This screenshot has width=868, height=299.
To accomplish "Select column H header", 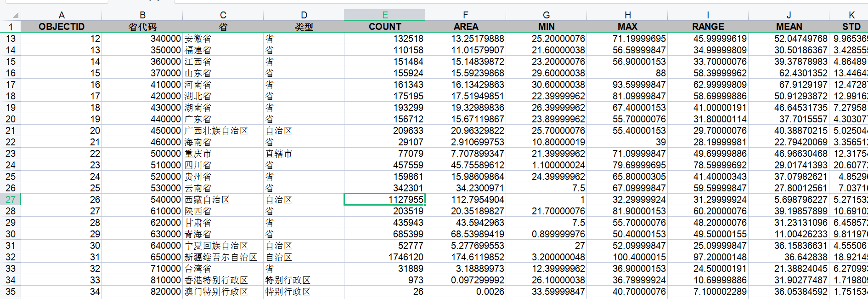I will point(627,15).
